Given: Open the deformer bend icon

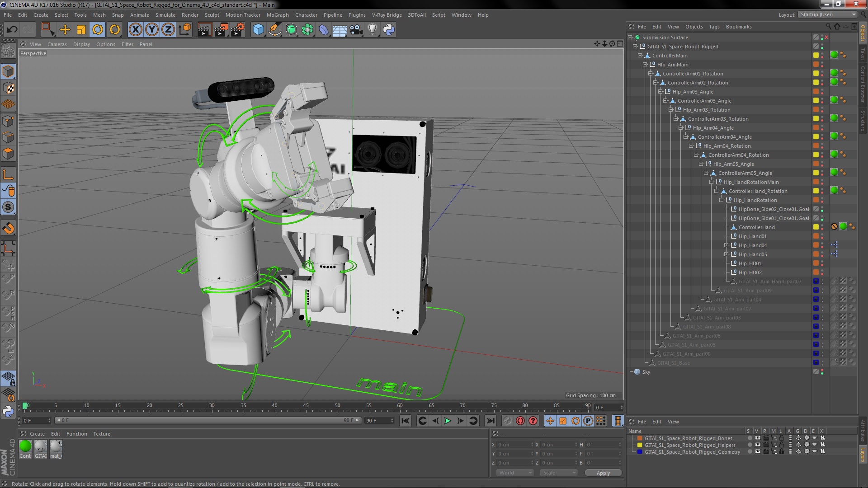Looking at the screenshot, I should click(x=324, y=30).
